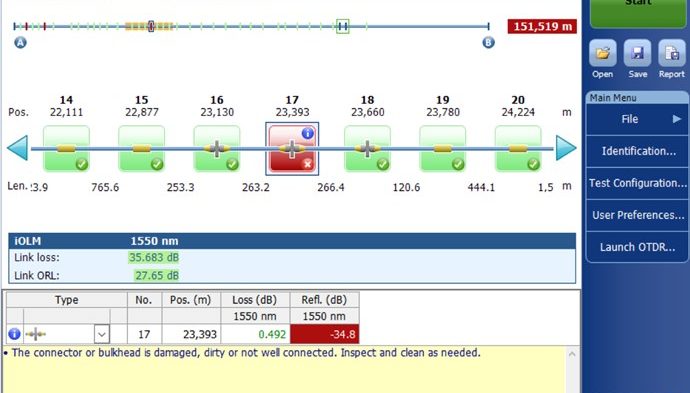The image size is (690, 393).
Task: Click green selection box on link overview
Action: point(343,26)
